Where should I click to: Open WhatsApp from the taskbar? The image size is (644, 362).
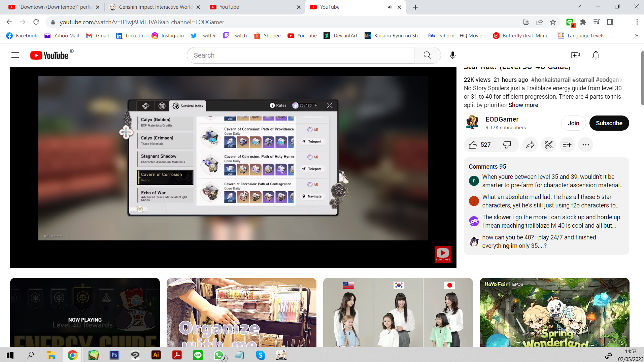(x=219, y=355)
